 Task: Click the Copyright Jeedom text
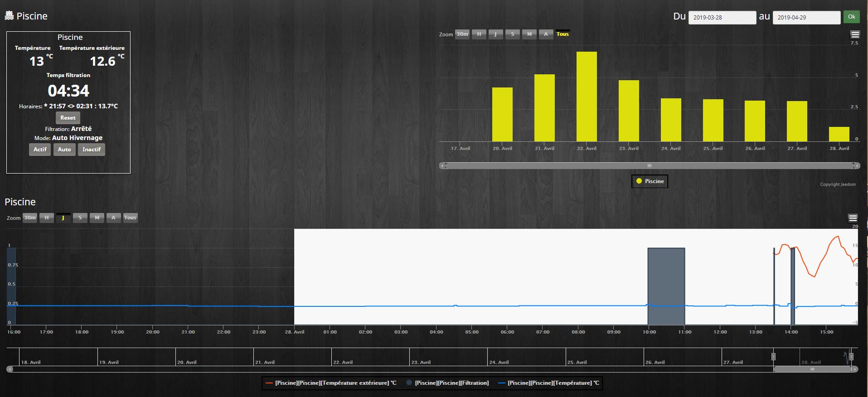pos(838,184)
